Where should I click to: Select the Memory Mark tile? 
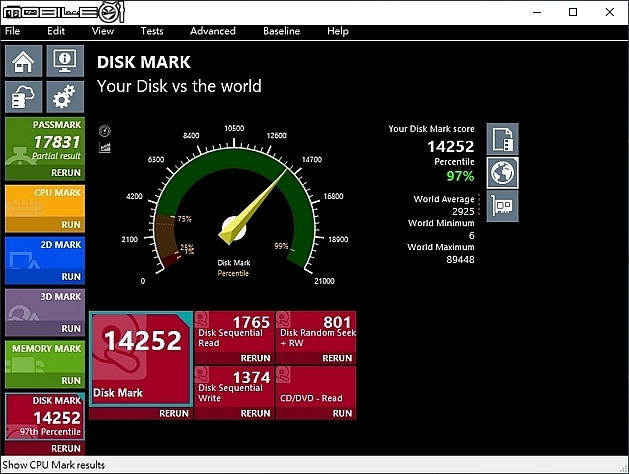[x=45, y=357]
